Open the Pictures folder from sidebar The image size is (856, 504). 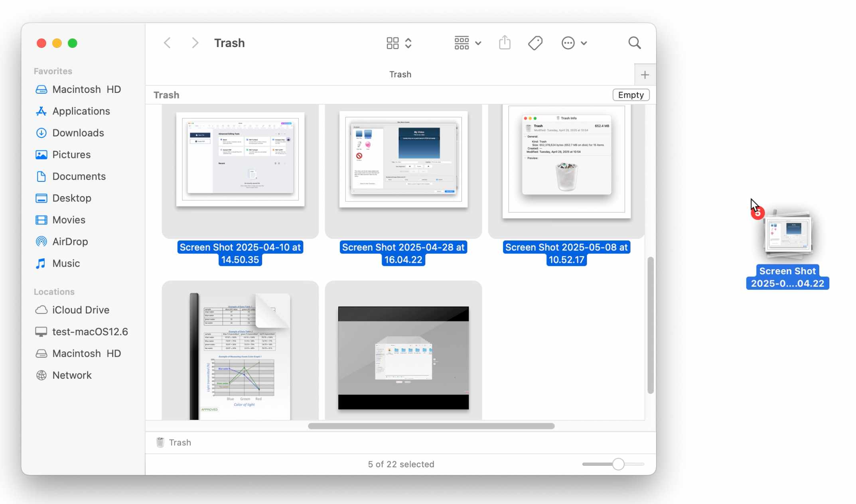point(71,154)
